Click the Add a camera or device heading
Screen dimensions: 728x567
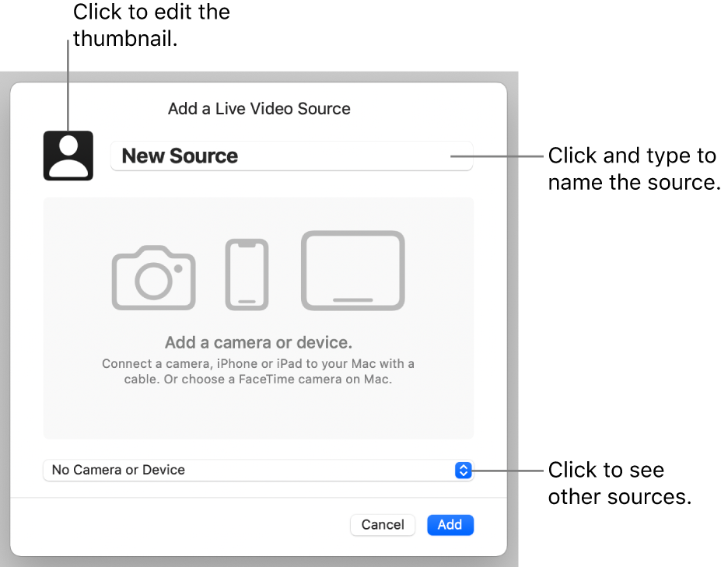point(258,342)
